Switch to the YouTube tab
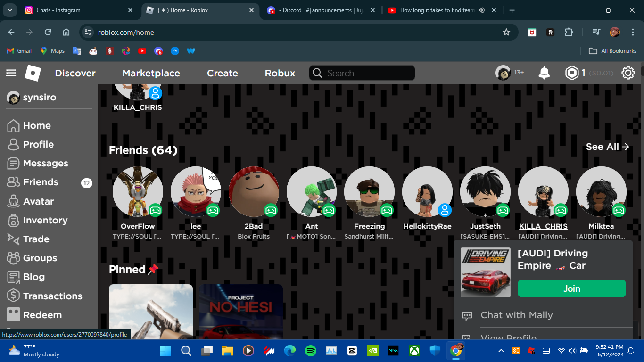The height and width of the screenshot is (362, 644). pos(442,10)
